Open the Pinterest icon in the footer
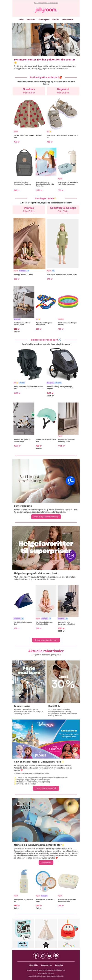This screenshot has width=92, height=980. (x=56, y=956)
